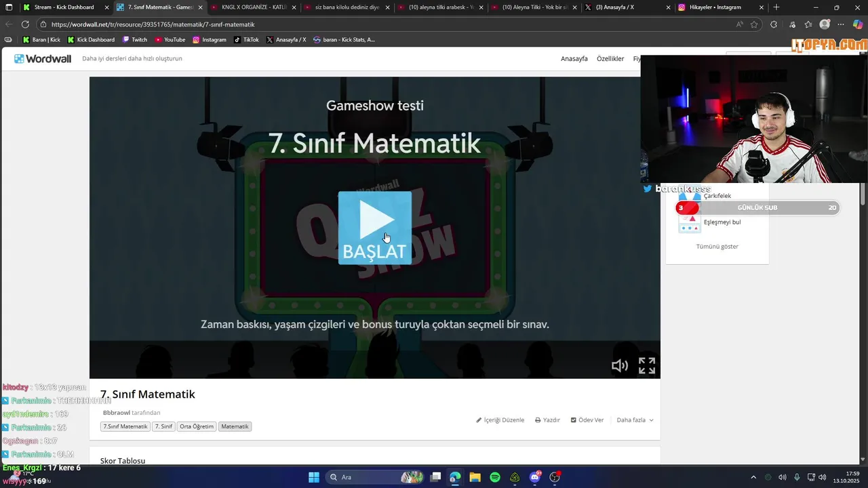The image size is (868, 488).
Task: Open the Baran | Kick bookmark
Action: [41, 40]
